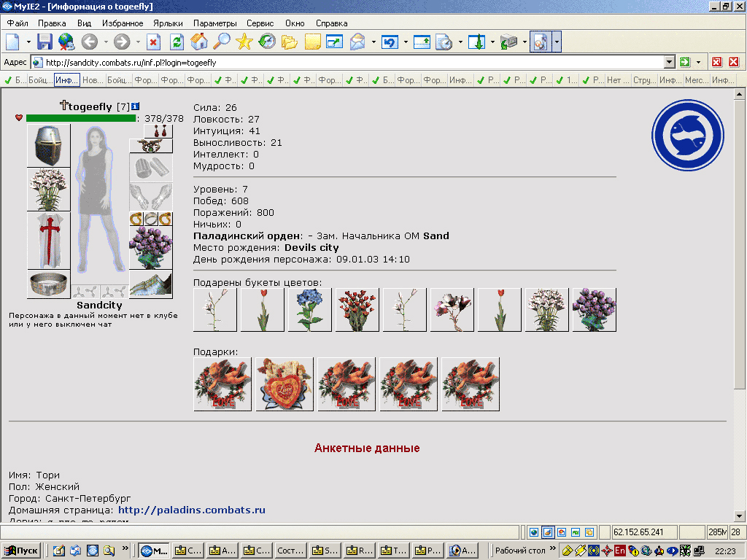Click the green health bar of togeefly

coord(81,118)
